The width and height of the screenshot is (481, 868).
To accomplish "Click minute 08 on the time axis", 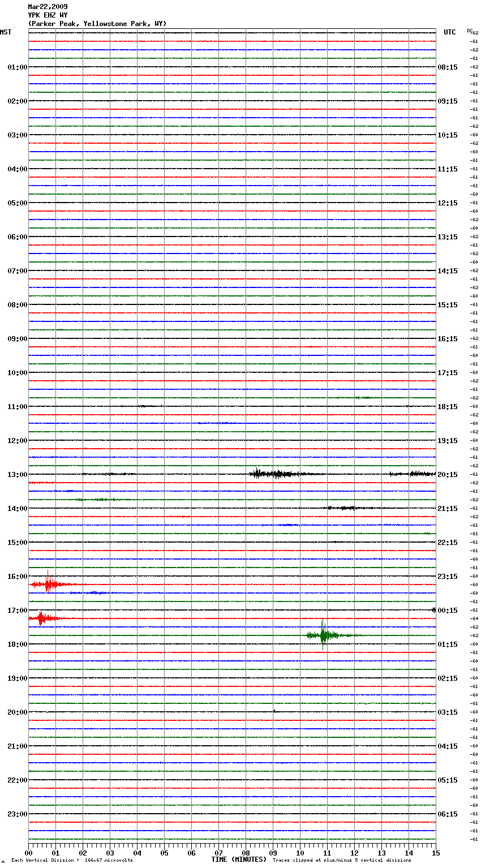I will pos(246,853).
